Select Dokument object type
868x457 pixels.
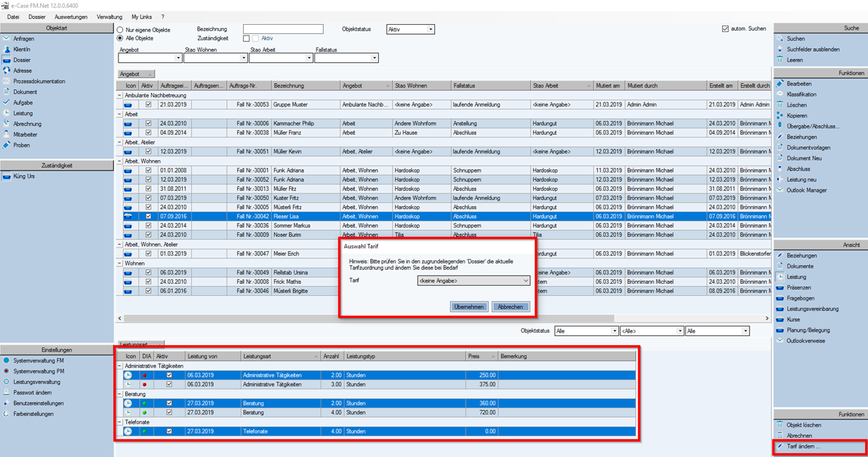click(x=25, y=92)
